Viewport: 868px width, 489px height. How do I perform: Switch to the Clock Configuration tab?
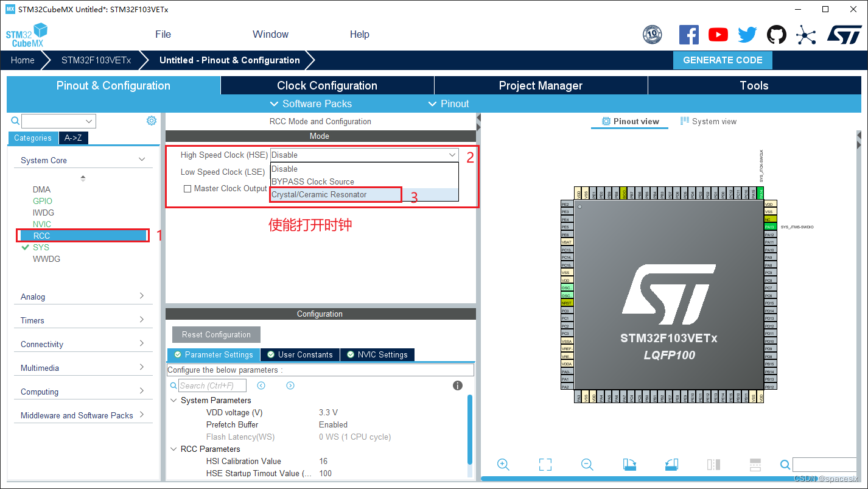[327, 85]
